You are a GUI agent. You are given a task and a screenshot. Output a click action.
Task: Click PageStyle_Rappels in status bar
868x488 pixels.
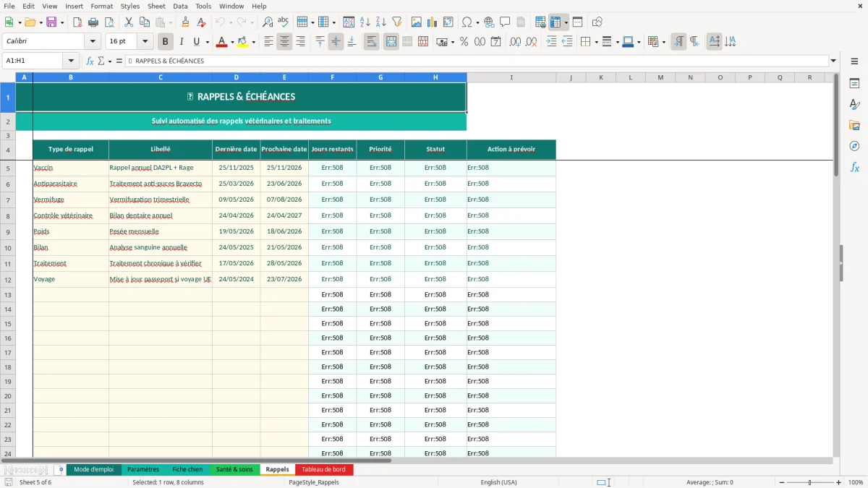(313, 482)
